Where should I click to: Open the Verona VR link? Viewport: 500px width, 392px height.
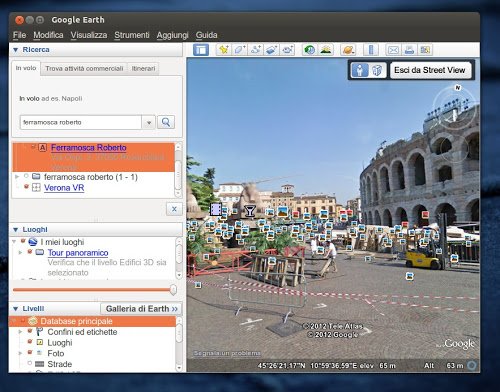(64, 188)
